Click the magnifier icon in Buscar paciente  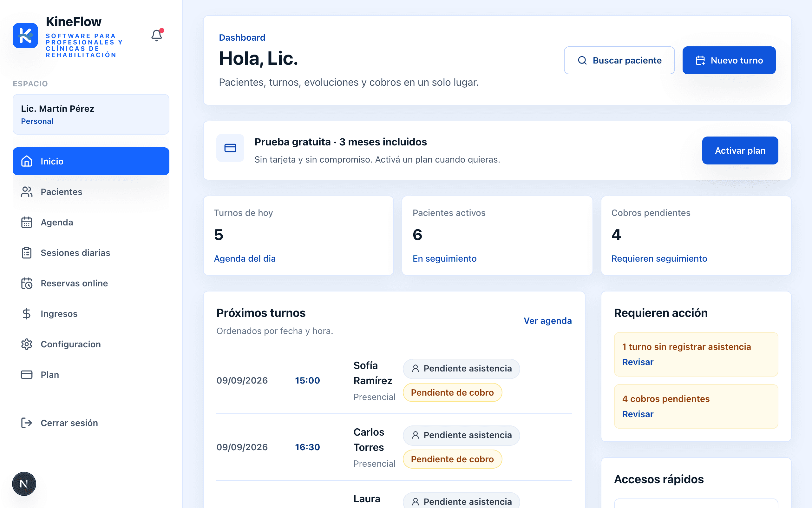pos(582,60)
